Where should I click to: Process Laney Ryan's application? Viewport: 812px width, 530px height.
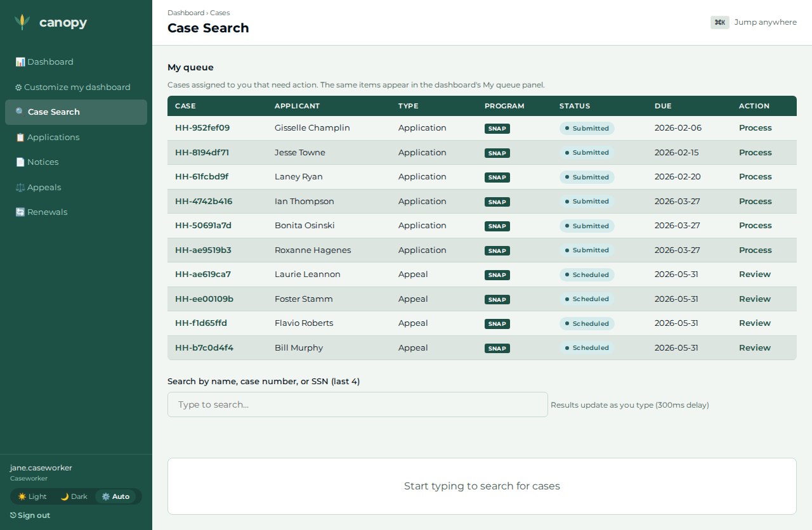[x=756, y=177]
